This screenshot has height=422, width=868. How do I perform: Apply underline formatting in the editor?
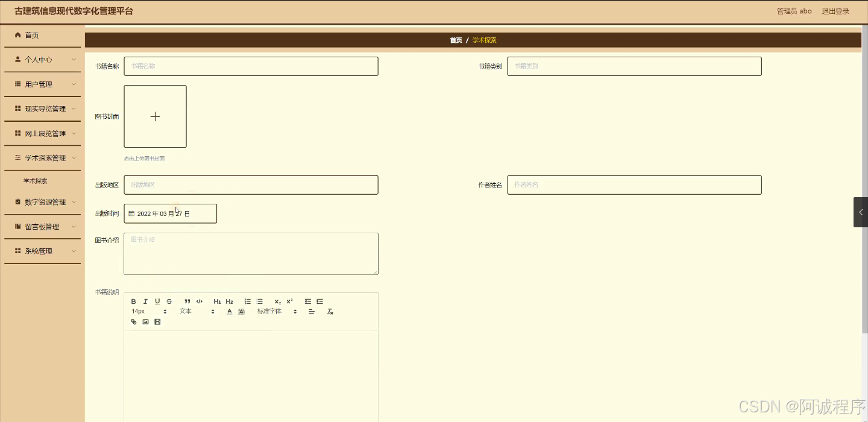[x=157, y=301]
